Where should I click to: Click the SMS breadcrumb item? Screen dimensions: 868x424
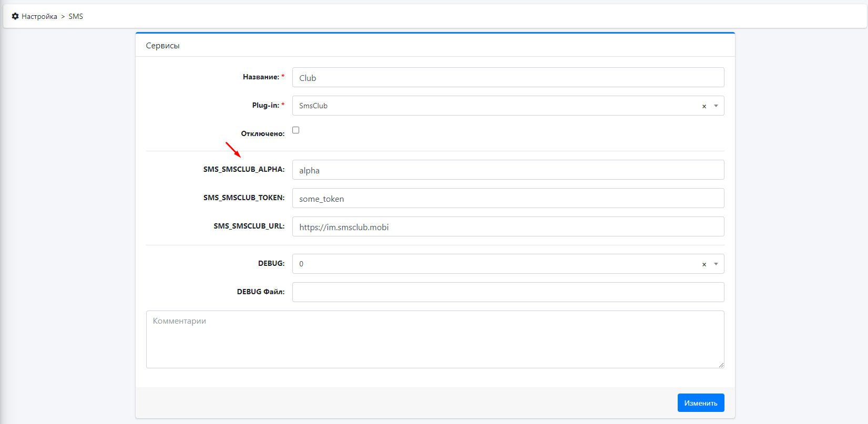tap(76, 16)
